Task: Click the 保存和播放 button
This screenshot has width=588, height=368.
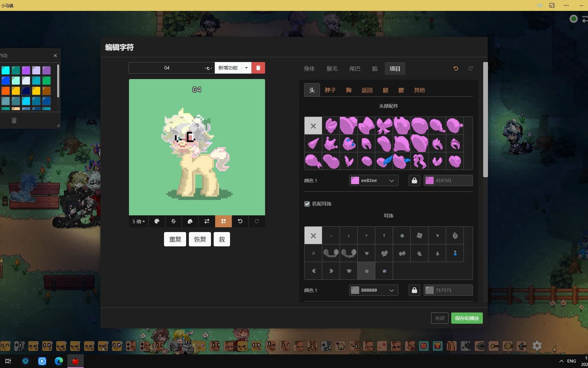Action: (467, 318)
